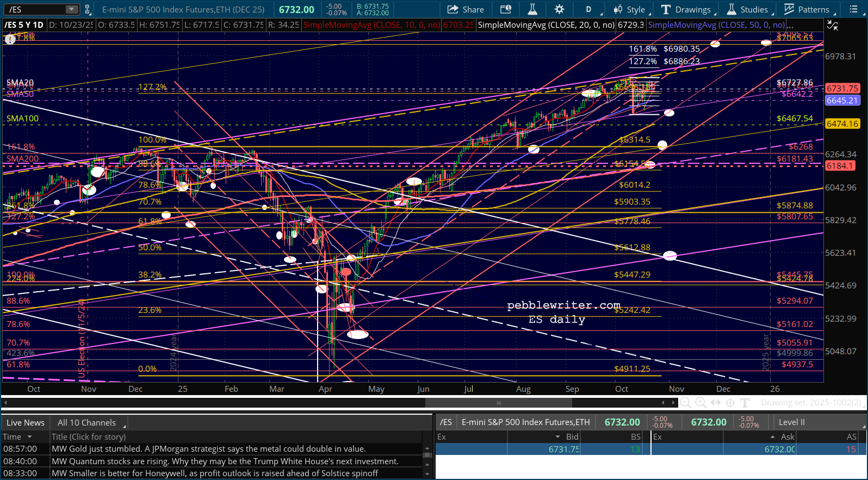Viewport: 868px width, 480px height.
Task: Click the flask Edit Studies icon
Action: click(x=532, y=9)
